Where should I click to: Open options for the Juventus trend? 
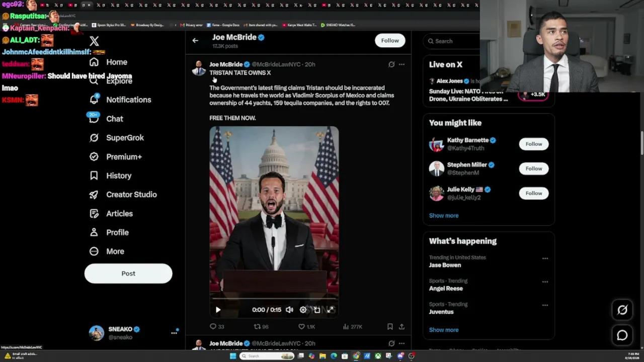[545, 305]
